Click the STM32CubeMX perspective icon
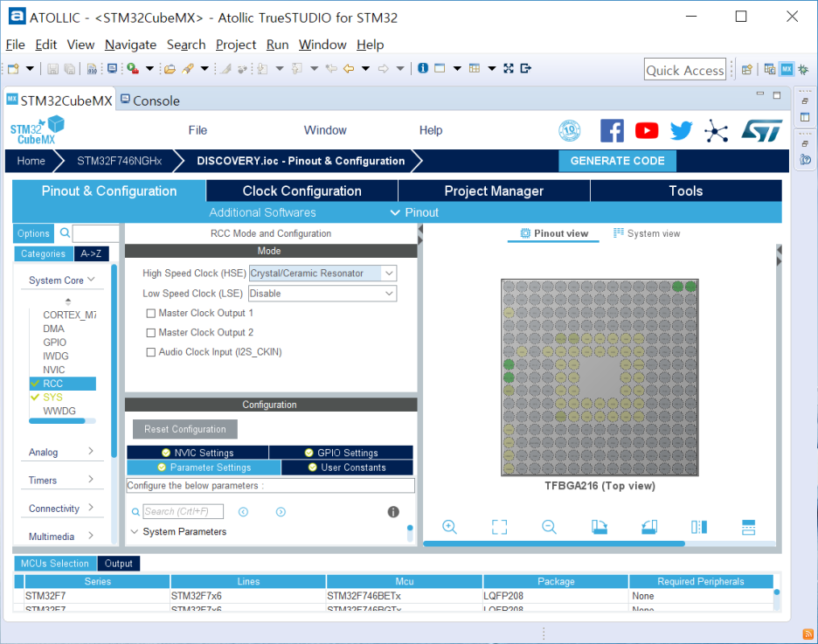This screenshot has height=644, width=818. pyautogui.click(x=787, y=69)
